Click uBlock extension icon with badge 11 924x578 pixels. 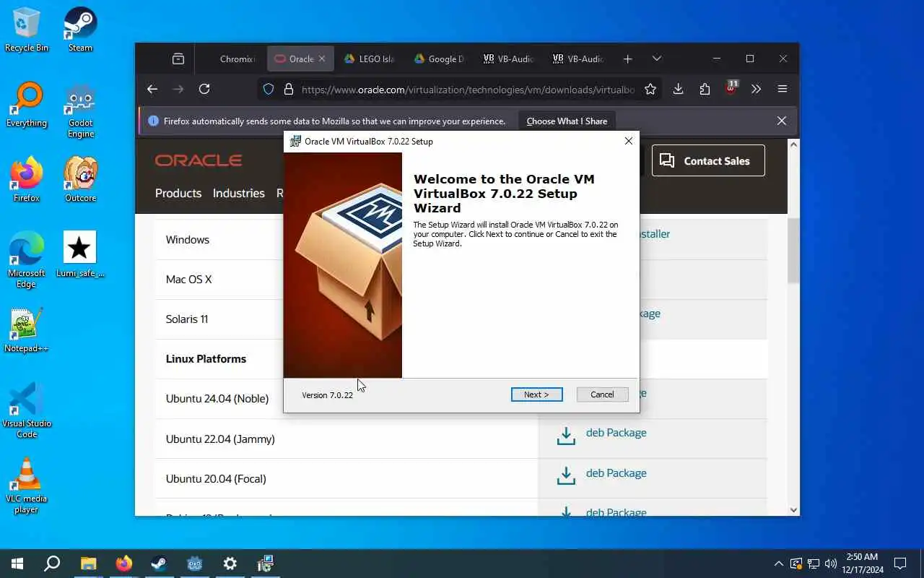731,88
